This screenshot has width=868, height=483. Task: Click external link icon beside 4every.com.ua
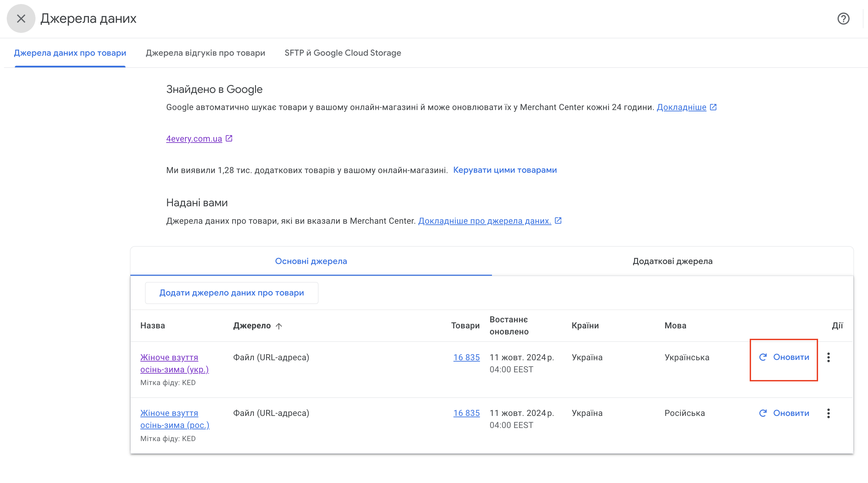(x=229, y=138)
